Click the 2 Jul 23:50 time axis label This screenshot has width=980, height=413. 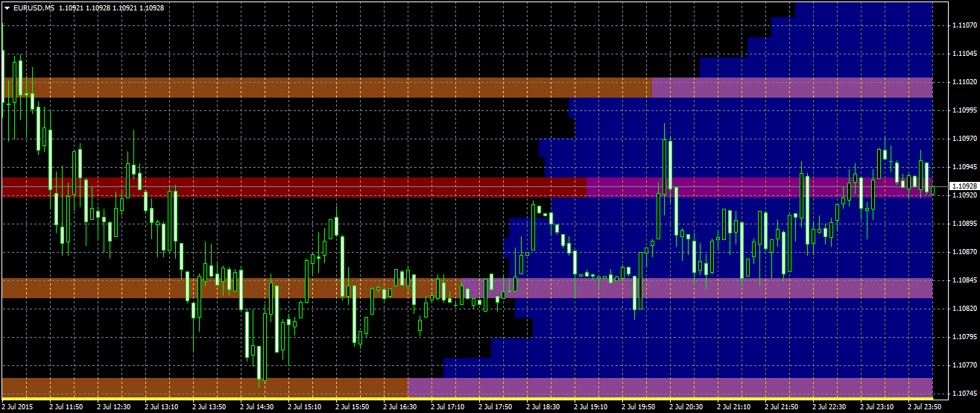click(924, 407)
